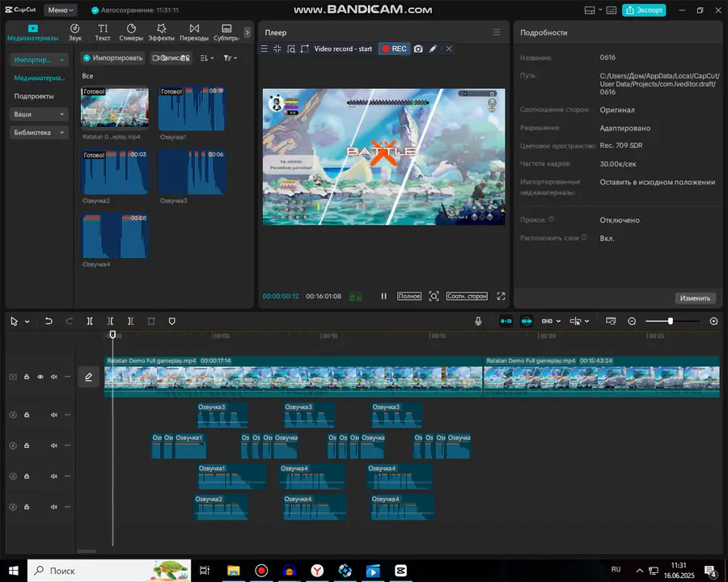The height and width of the screenshot is (582, 728).
Task: Switch to the Звук tab
Action: pyautogui.click(x=74, y=32)
